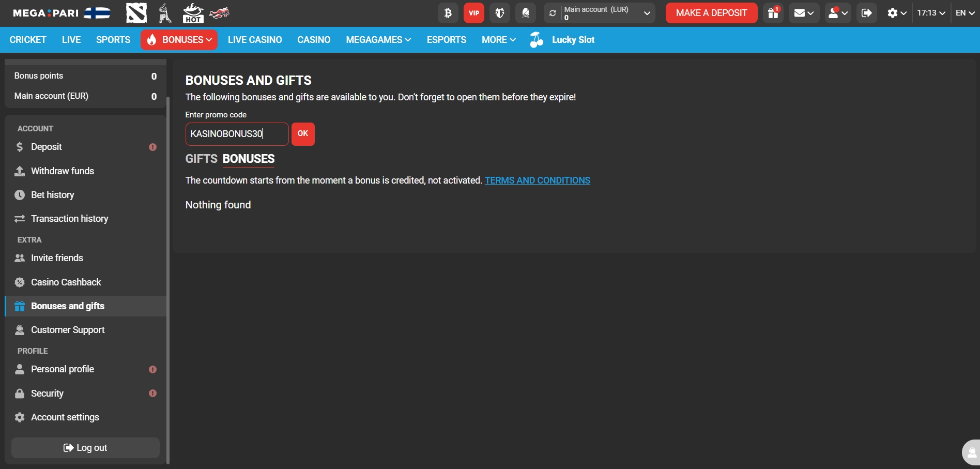Open the TERMS AND CONDITIONS link
Image resolution: width=980 pixels, height=469 pixels.
click(537, 180)
